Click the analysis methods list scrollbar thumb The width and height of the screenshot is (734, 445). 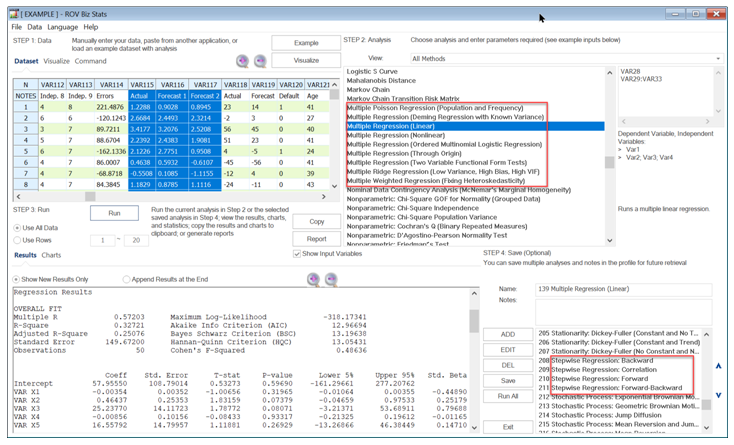coord(609,162)
